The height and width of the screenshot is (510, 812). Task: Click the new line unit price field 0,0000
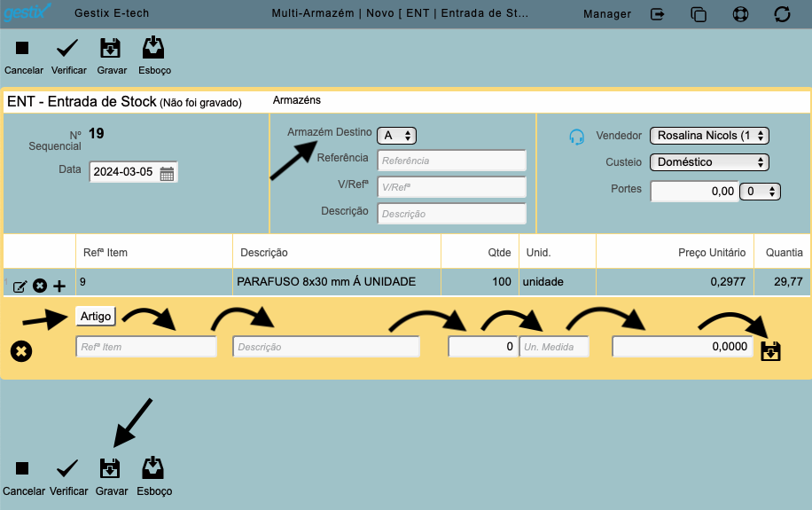(x=683, y=347)
